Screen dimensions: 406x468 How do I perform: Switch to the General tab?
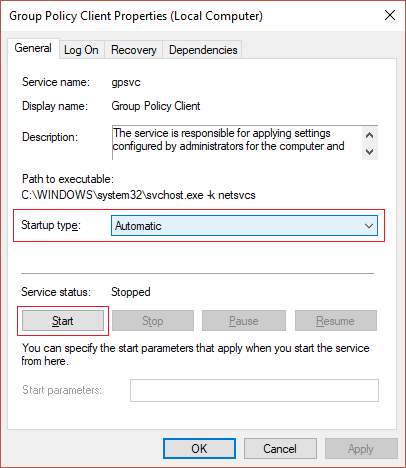[33, 48]
